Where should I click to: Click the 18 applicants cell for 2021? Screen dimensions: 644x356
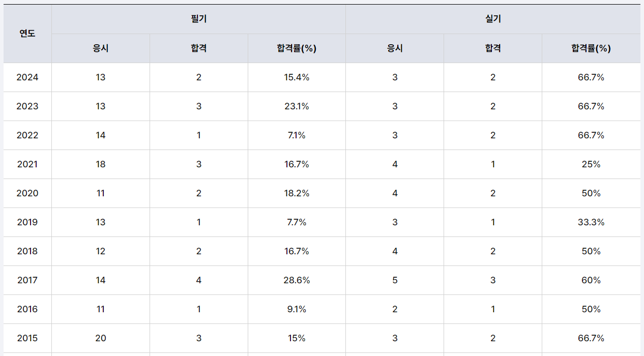(x=101, y=164)
